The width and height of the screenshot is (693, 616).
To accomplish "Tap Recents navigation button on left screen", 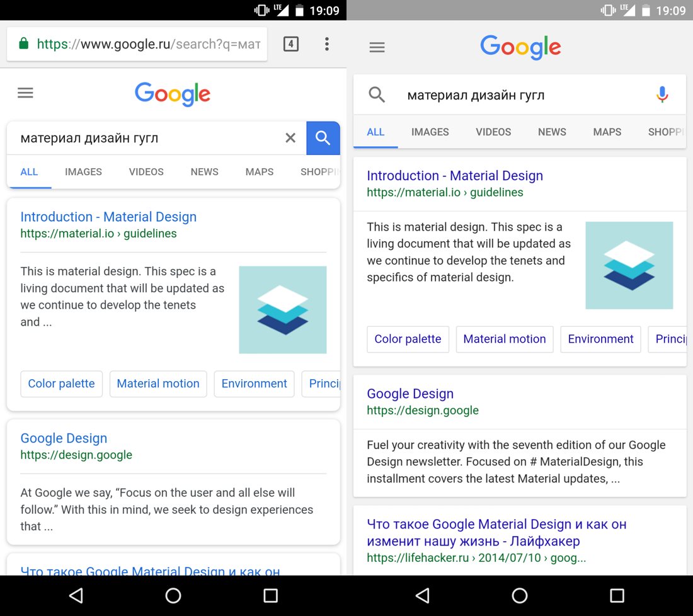I will 270,596.
